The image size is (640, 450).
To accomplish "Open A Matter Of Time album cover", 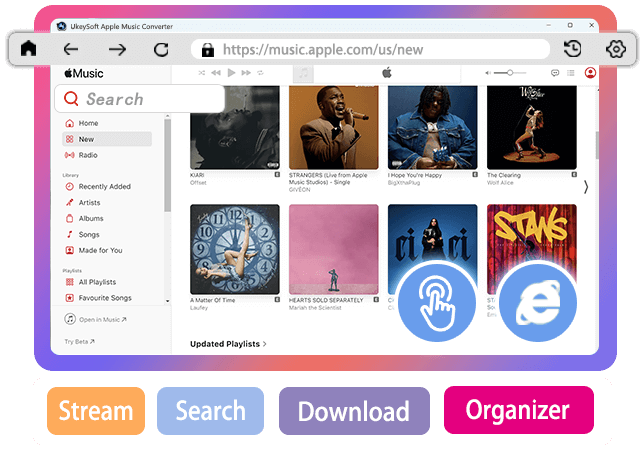I will coord(235,249).
